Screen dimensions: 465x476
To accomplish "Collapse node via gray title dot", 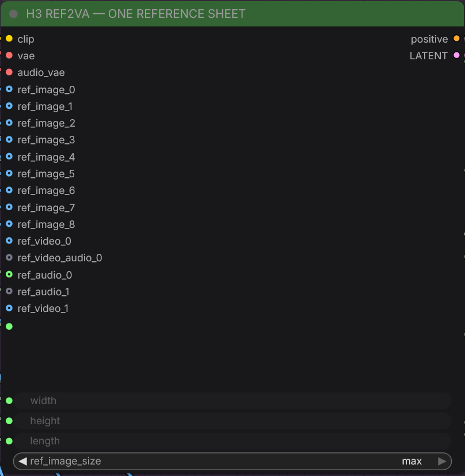I will point(13,14).
